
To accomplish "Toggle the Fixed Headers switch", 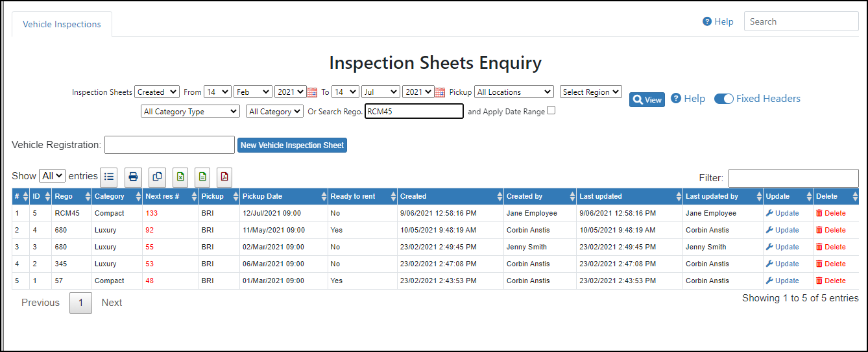I will pyautogui.click(x=724, y=99).
